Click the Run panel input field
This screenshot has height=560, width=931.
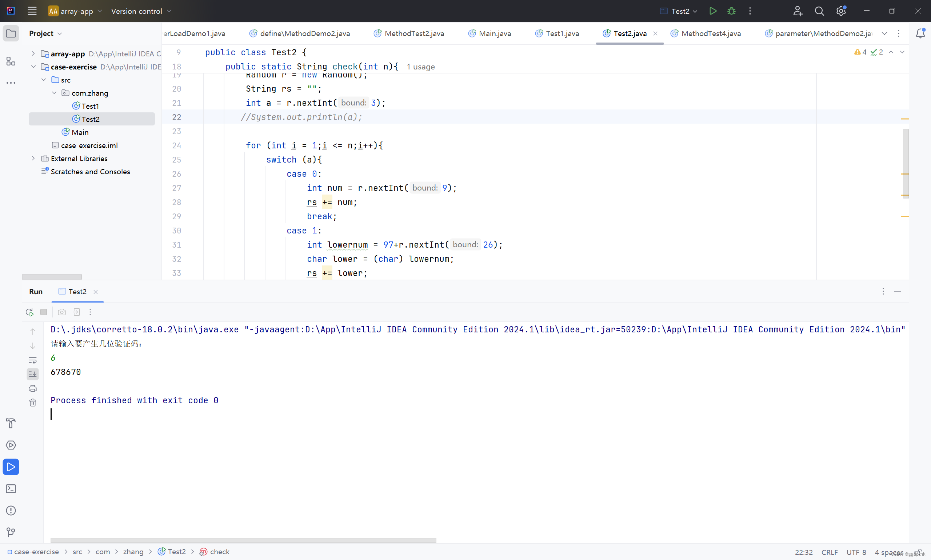pyautogui.click(x=52, y=414)
